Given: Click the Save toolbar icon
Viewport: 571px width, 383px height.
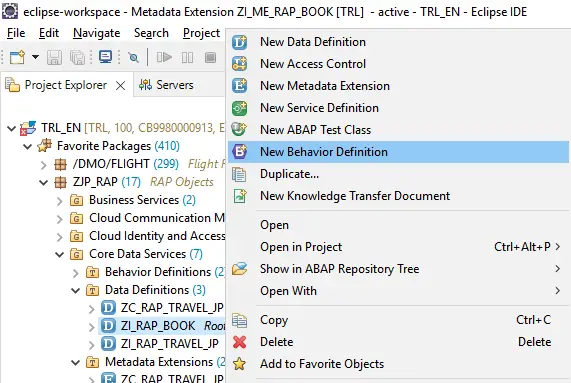Looking at the screenshot, I should (x=54, y=57).
